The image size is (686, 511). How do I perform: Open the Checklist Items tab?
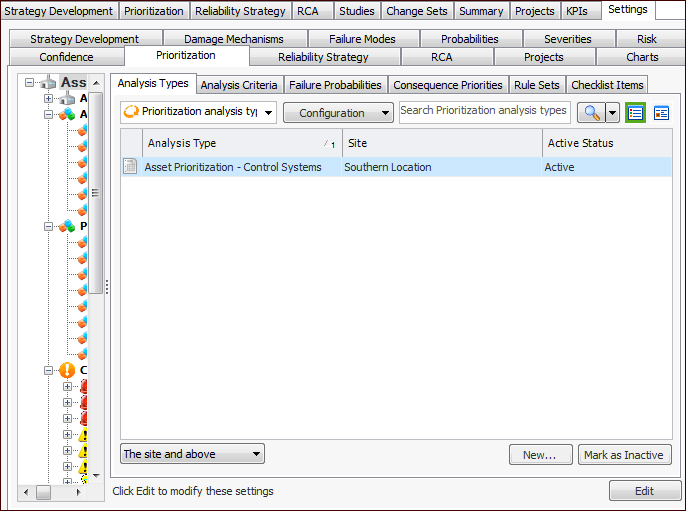(x=607, y=85)
